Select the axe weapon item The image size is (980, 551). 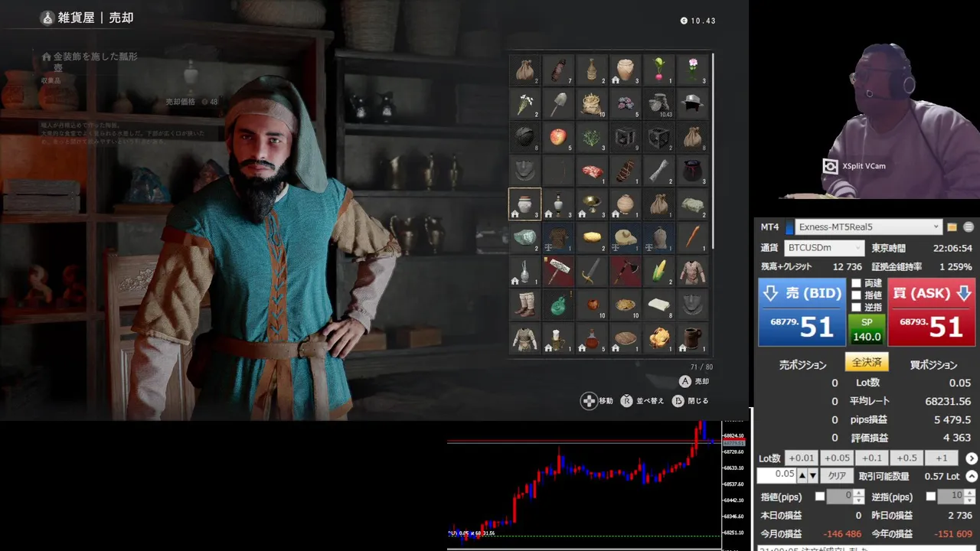(x=626, y=272)
